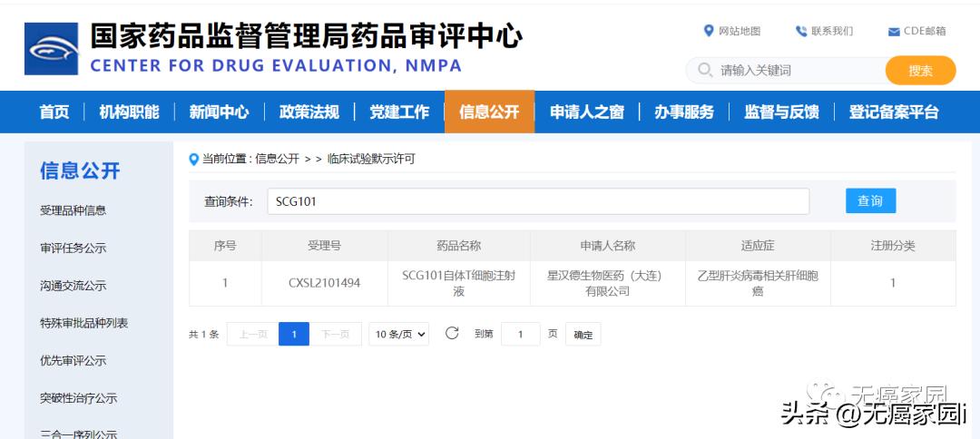Click the CDE logo image
Viewport: 980px width, 439px height.
tap(51, 49)
